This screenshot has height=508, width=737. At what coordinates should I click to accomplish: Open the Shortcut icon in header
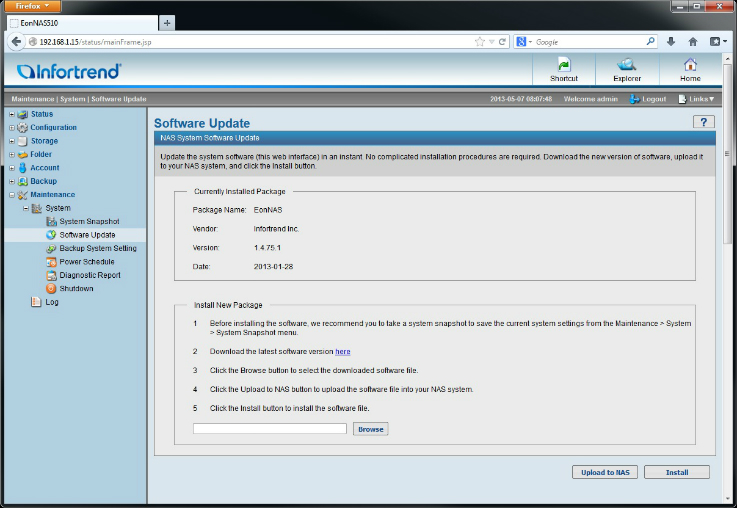pos(564,64)
